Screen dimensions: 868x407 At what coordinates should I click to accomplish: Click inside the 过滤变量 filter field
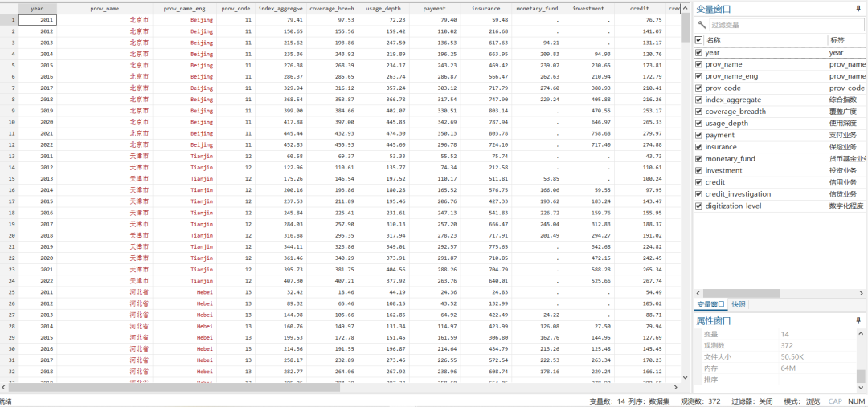786,25
